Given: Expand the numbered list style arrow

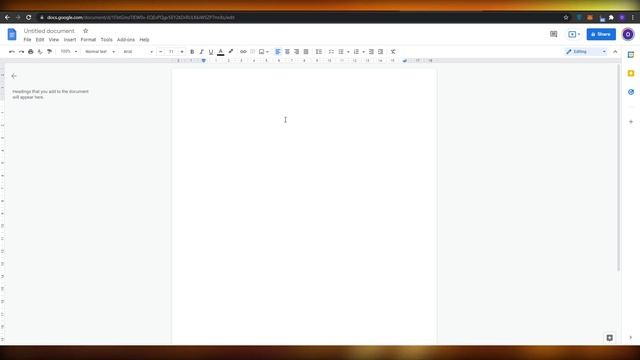Looking at the screenshot, I should click(363, 52).
